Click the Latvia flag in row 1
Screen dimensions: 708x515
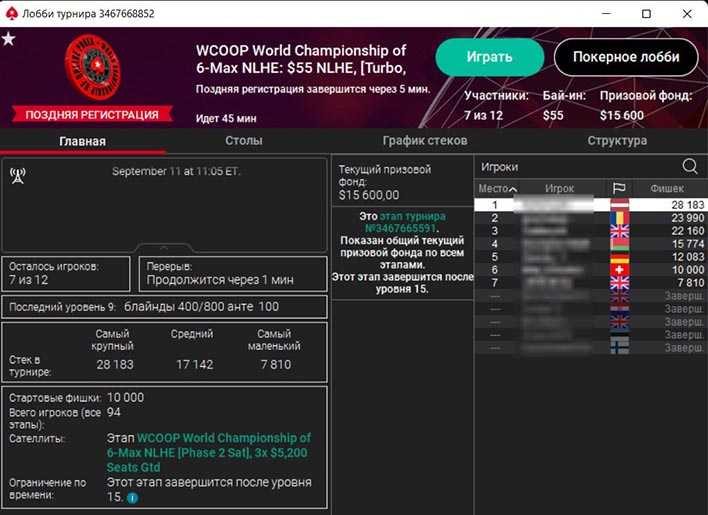[620, 204]
